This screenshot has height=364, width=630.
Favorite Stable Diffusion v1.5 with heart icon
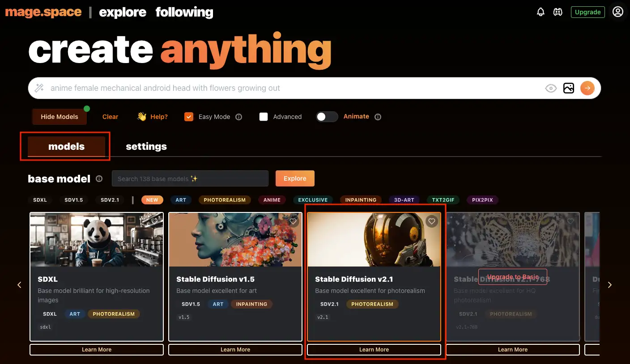pos(293,221)
